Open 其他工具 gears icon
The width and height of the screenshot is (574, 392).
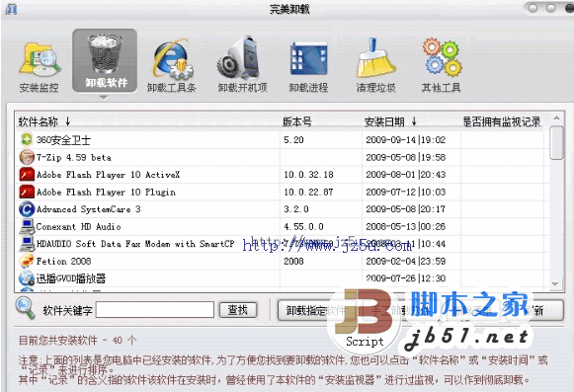coord(442,65)
